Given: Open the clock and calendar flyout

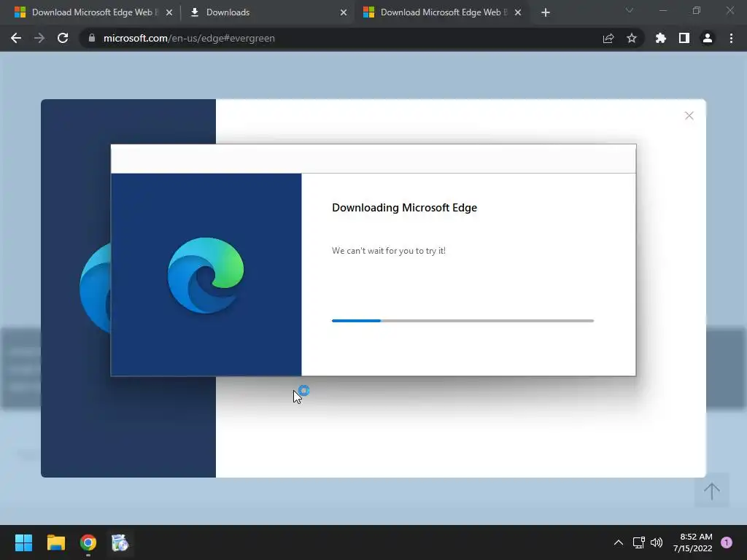Looking at the screenshot, I should tap(693, 542).
